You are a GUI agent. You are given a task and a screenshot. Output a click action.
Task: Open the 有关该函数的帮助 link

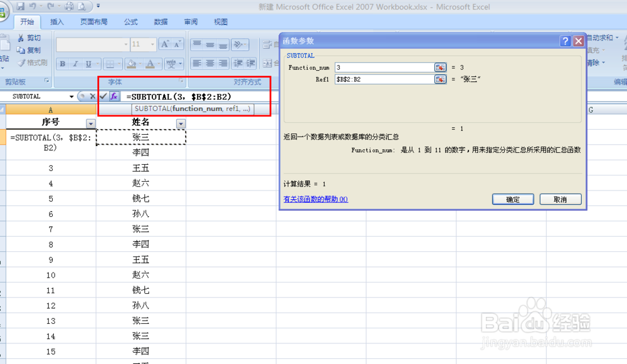click(315, 199)
